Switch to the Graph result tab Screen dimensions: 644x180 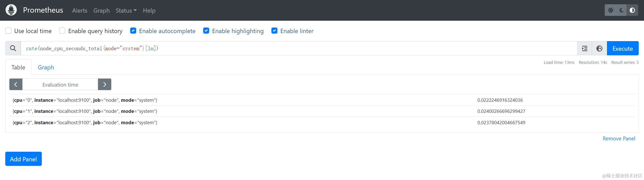tap(46, 67)
